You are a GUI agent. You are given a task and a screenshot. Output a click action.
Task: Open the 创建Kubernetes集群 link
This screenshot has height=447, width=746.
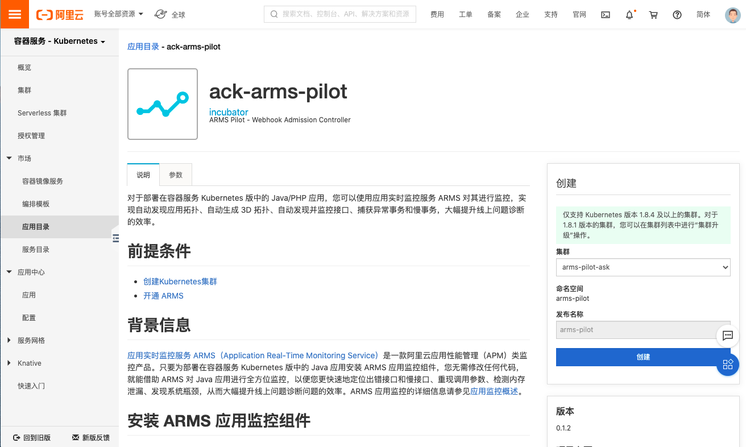coord(180,282)
